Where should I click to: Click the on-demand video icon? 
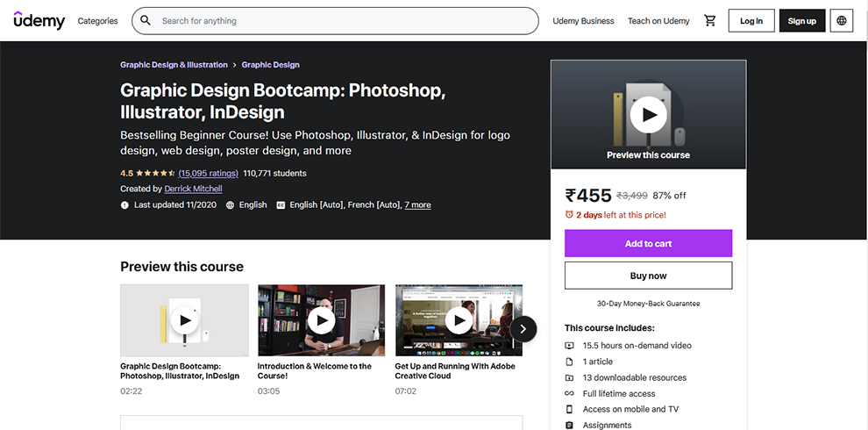point(569,345)
